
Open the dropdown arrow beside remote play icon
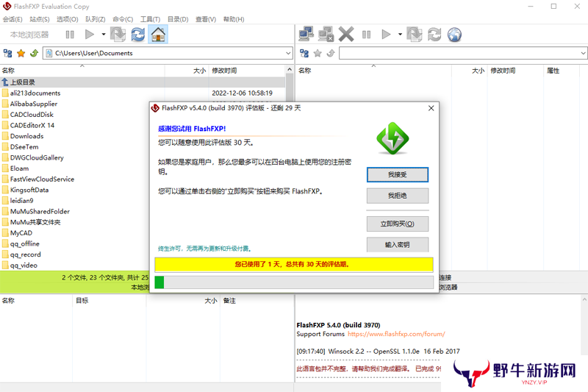click(400, 35)
